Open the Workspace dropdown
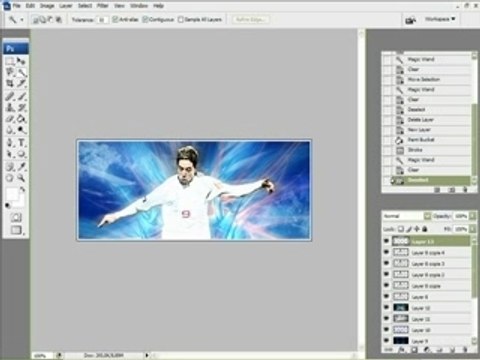Viewport: 480px width, 360px height. coord(440,19)
